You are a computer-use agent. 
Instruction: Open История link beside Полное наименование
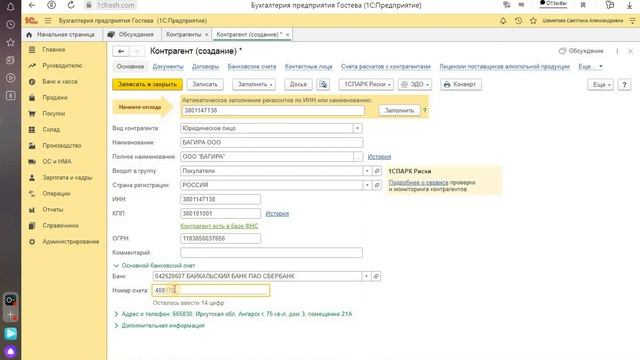pos(379,157)
